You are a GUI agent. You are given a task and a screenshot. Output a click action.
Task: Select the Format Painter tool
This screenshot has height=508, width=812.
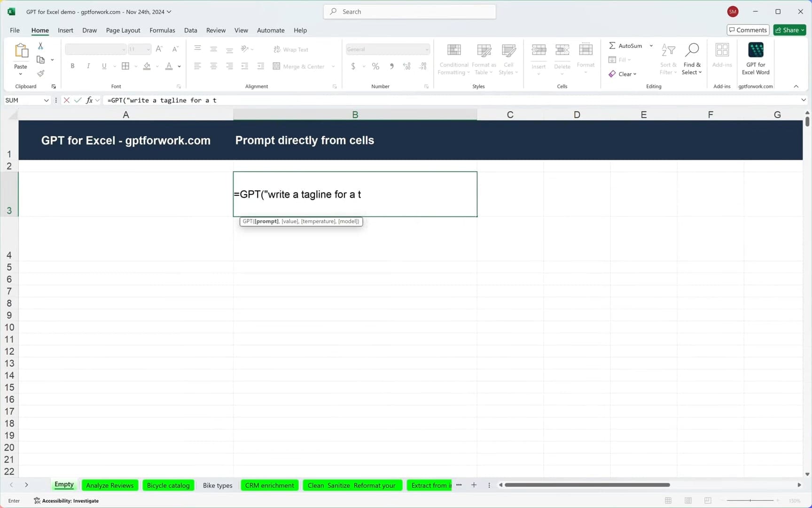pyautogui.click(x=40, y=73)
